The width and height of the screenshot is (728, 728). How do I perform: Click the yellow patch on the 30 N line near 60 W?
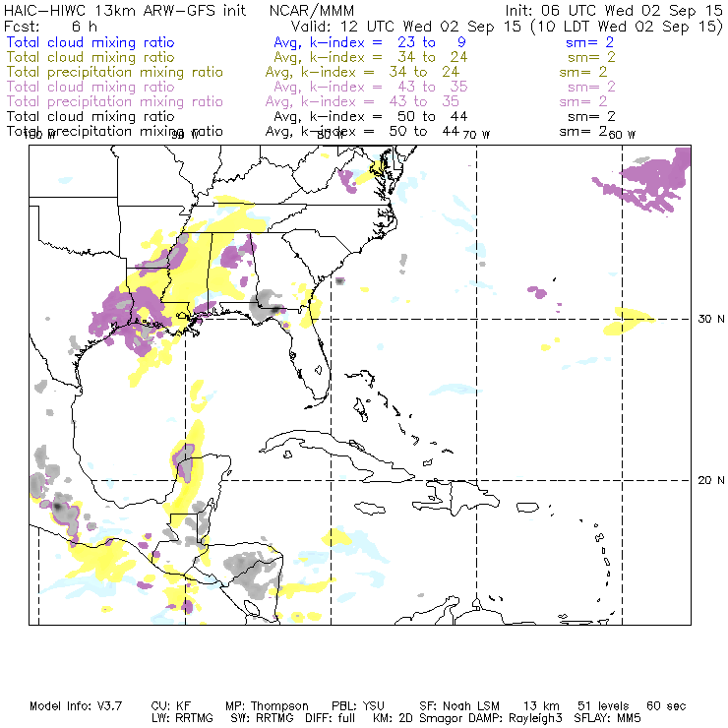coord(628,322)
